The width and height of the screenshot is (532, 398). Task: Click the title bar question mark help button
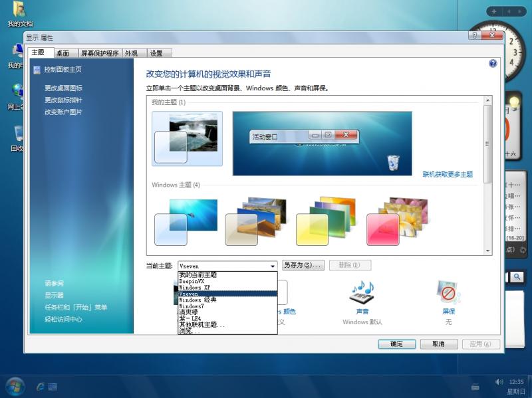(475, 35)
